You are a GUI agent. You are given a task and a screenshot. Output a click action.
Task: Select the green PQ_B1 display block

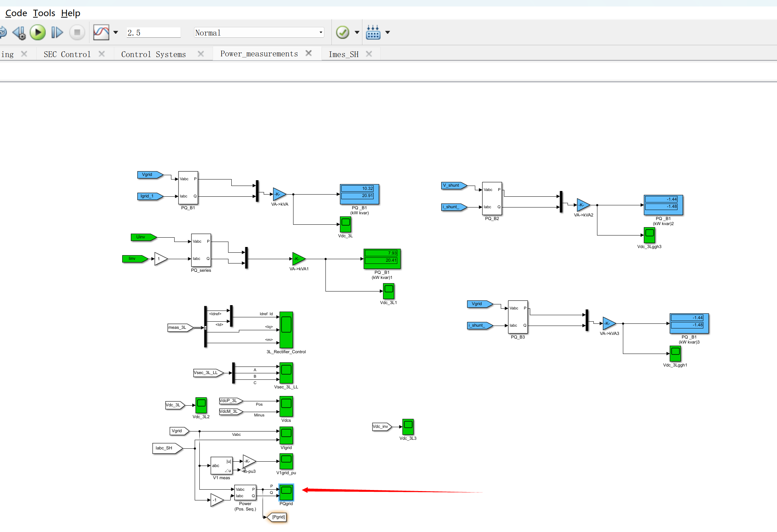click(x=382, y=259)
